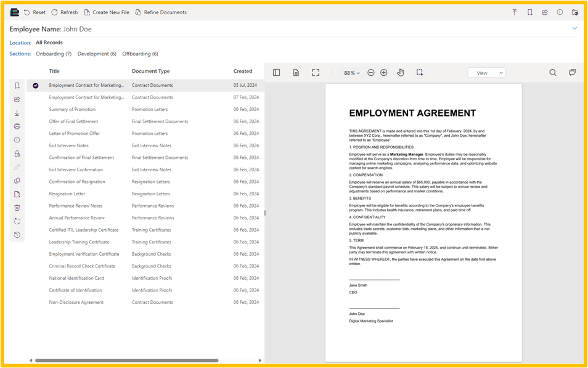
Task: Open the View dropdown in the viewer
Action: pos(486,73)
